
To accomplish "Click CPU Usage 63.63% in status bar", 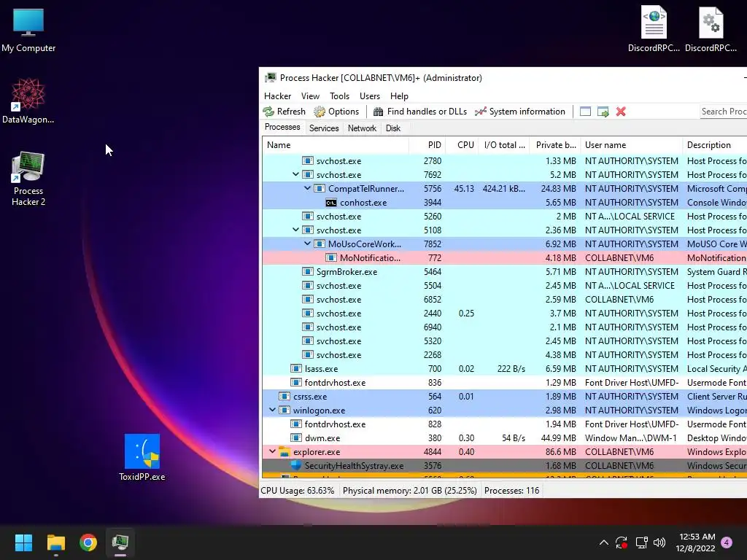I will pos(298,491).
